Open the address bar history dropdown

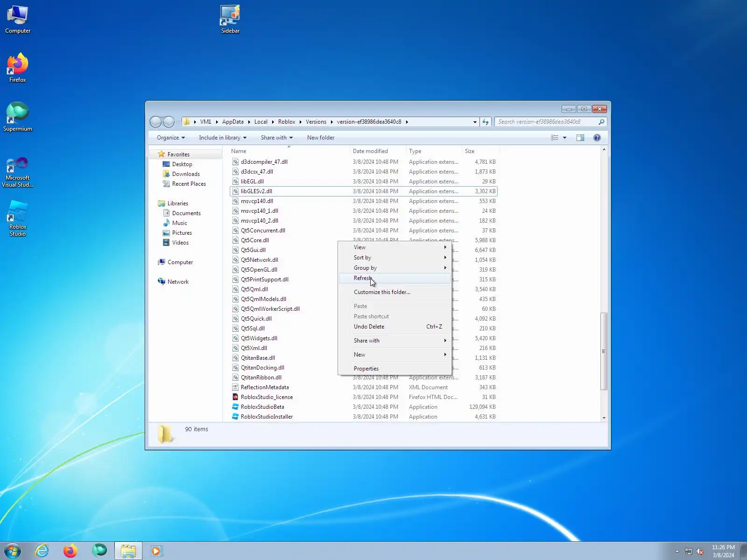point(475,122)
